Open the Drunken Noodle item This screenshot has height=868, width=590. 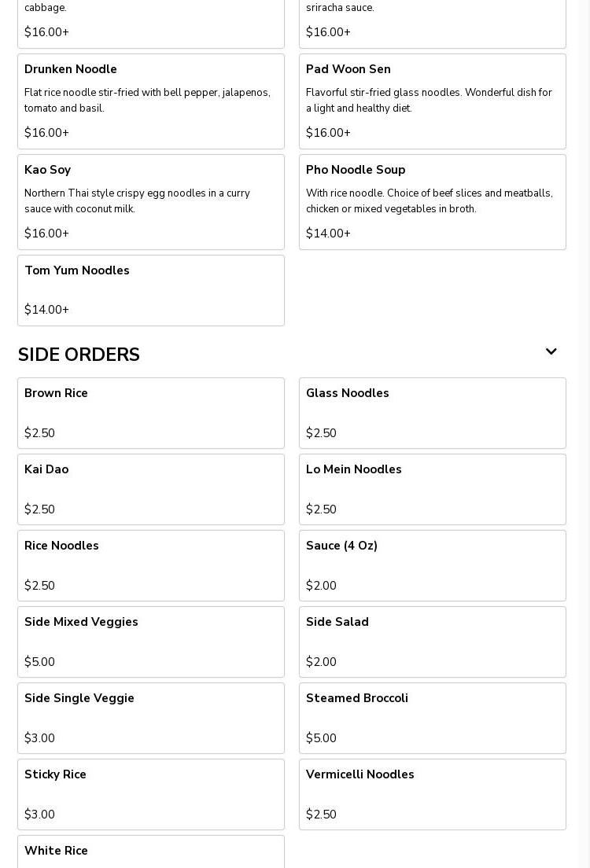pyautogui.click(x=151, y=101)
